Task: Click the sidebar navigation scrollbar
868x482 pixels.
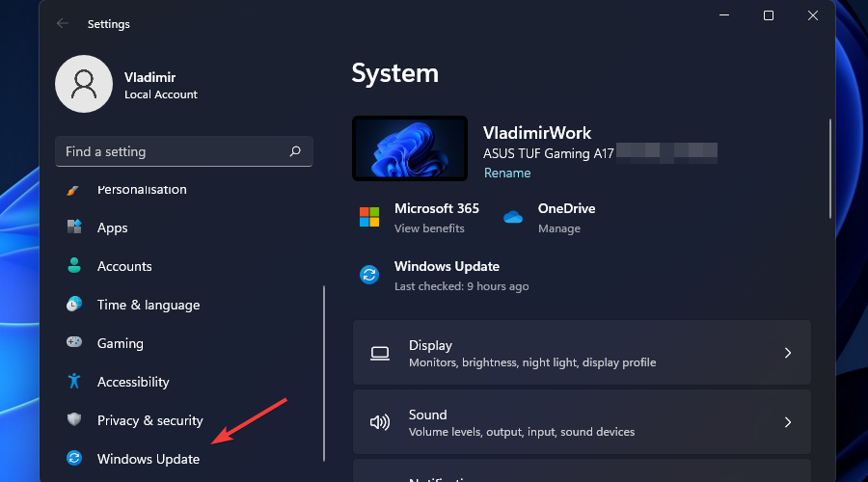Action: click(324, 373)
